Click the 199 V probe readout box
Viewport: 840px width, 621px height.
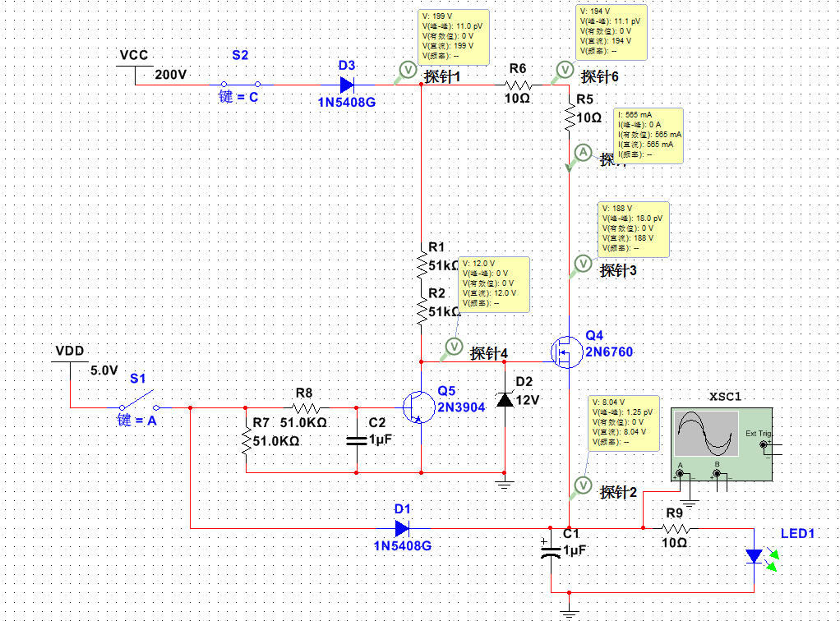coord(453,38)
